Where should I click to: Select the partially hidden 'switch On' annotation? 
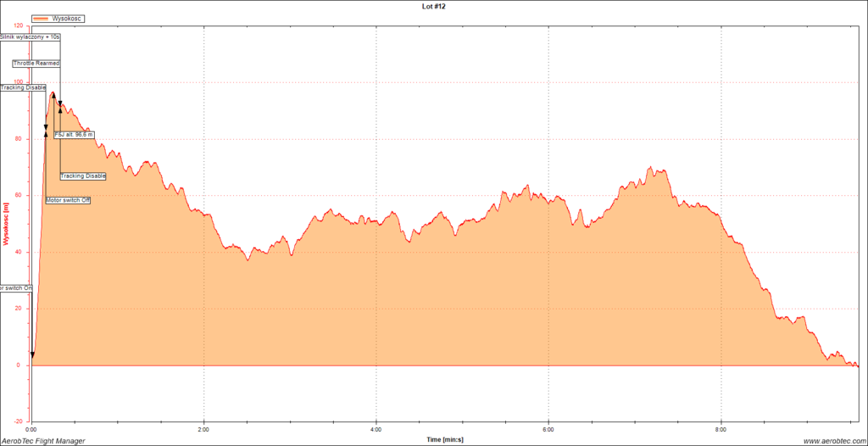tap(16, 288)
